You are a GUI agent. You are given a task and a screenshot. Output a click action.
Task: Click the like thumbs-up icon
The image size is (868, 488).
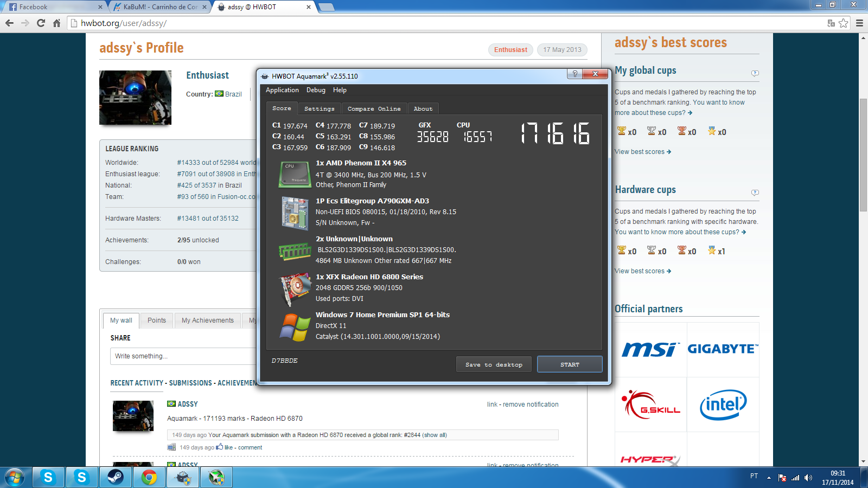pyautogui.click(x=220, y=447)
